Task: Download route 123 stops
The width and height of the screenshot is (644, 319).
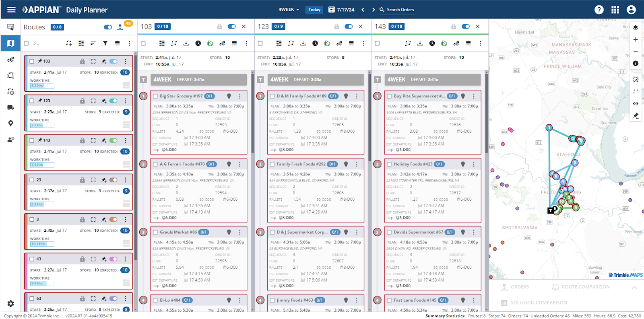Action: [303, 43]
